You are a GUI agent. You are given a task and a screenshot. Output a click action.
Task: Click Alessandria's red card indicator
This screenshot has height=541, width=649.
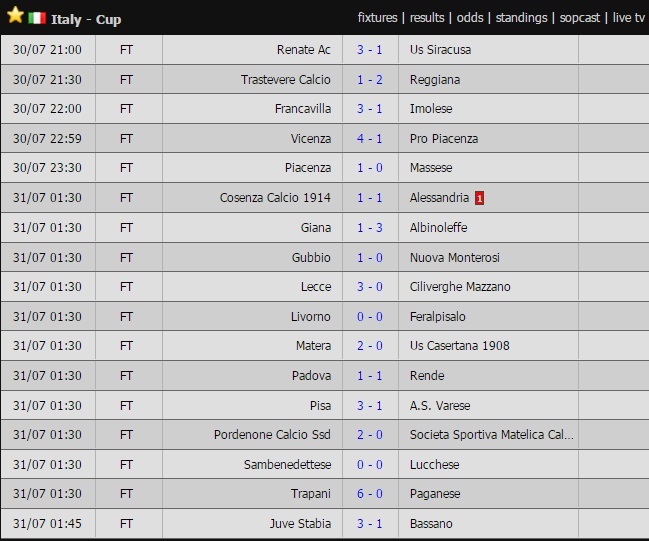(x=480, y=198)
